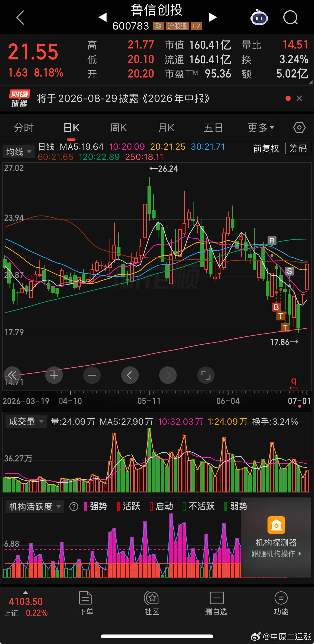
Task: Tap the 不活跃 legend item
Action: tap(198, 507)
